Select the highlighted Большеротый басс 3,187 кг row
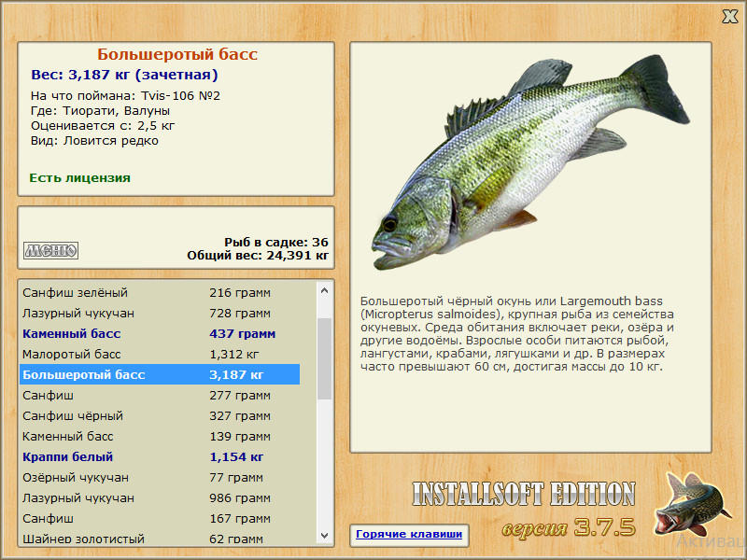747x560 pixels. point(160,375)
